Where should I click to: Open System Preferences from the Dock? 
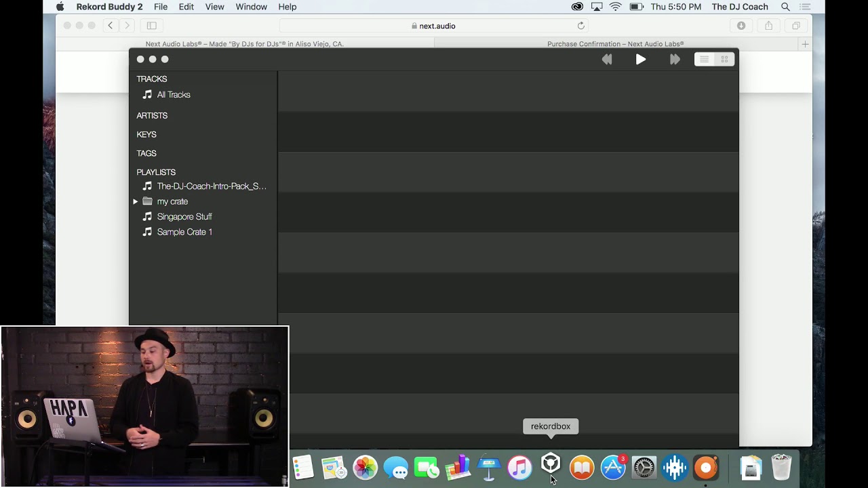[x=644, y=468]
